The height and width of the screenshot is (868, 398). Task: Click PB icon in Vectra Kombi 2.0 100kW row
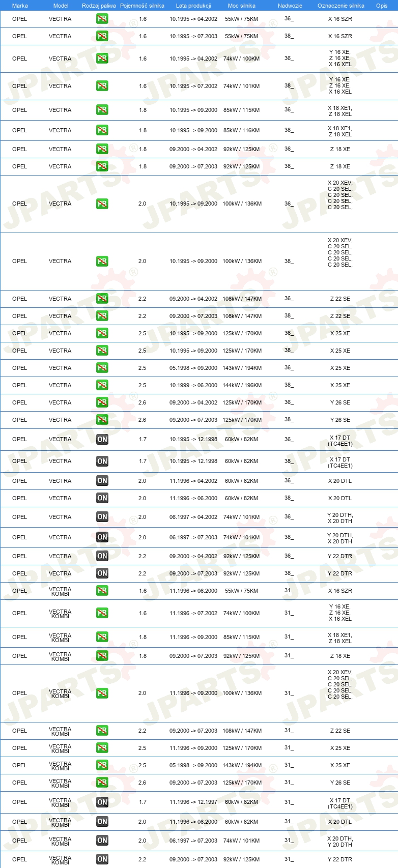click(x=102, y=693)
